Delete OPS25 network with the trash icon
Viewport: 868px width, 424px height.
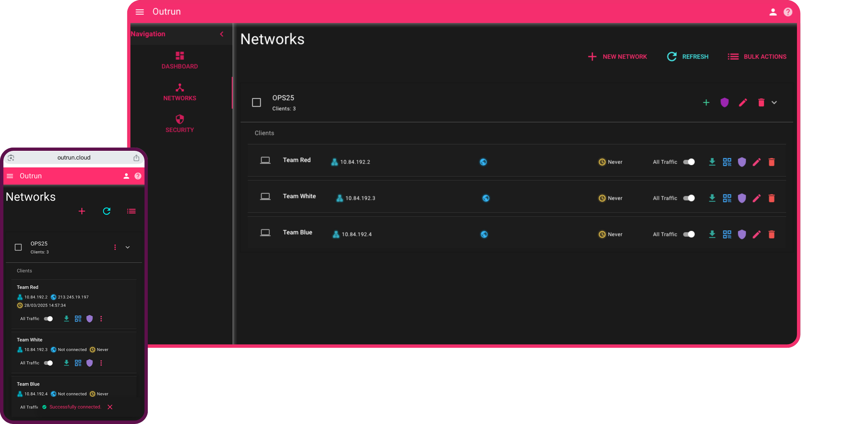(x=761, y=102)
